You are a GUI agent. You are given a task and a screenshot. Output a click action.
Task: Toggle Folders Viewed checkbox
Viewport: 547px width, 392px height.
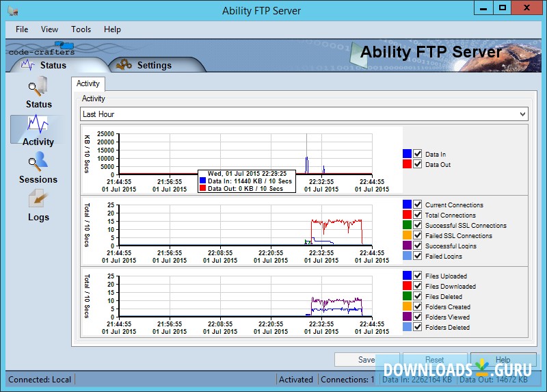pos(418,317)
